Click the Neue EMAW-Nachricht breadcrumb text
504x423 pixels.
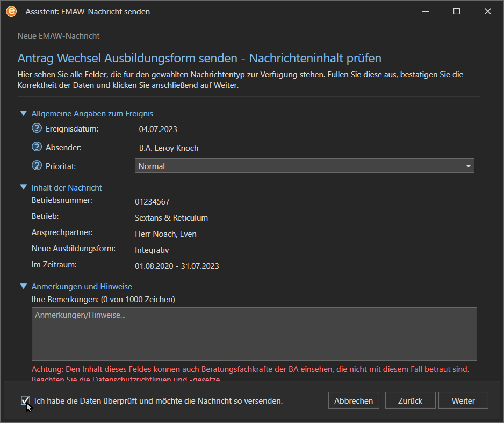[59, 35]
